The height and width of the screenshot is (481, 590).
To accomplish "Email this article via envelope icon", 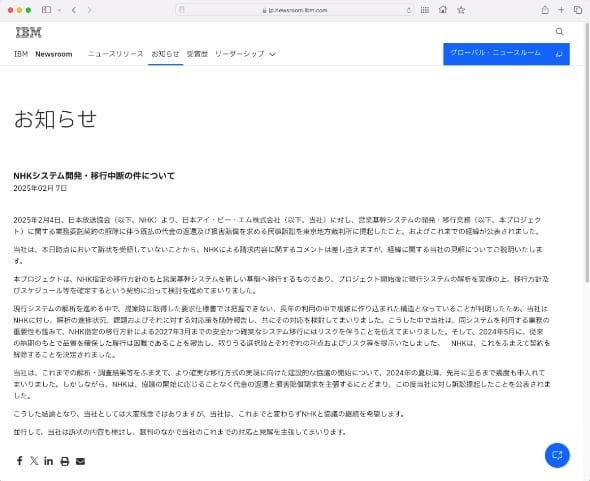I will (x=80, y=461).
